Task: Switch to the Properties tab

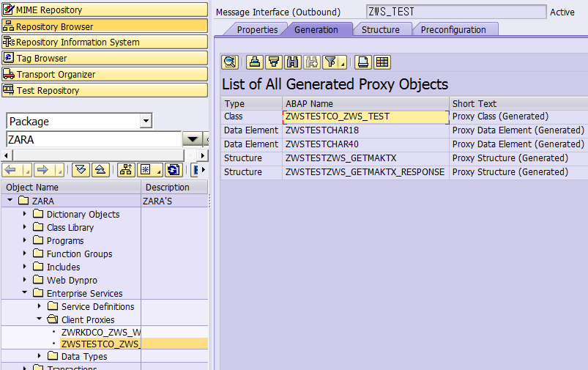Action: coord(257,29)
